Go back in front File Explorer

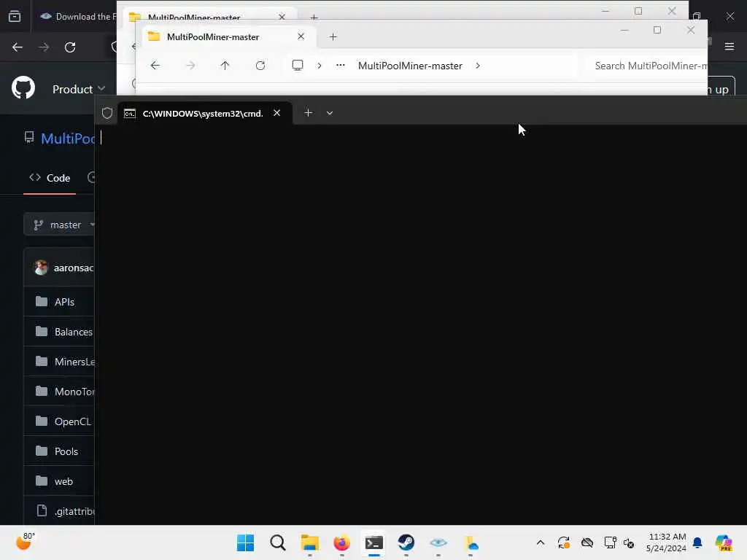click(x=155, y=65)
